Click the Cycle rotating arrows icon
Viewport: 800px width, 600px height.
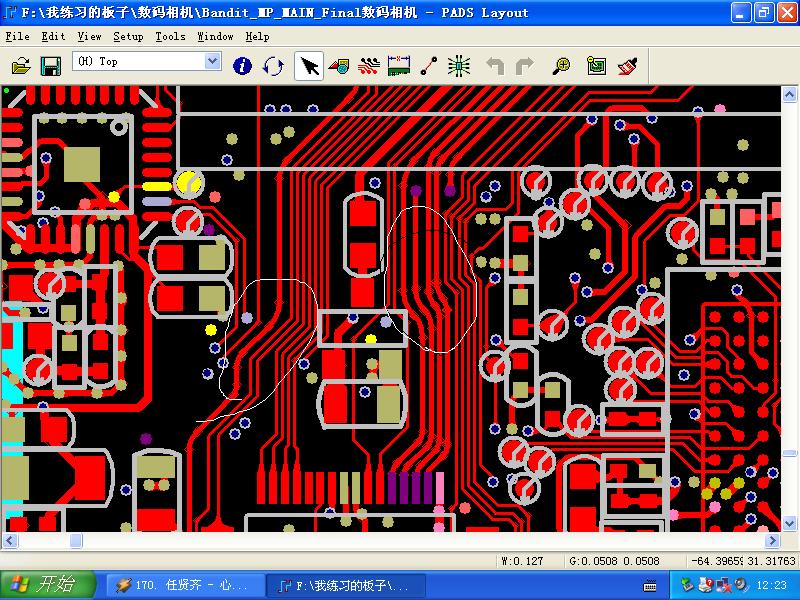click(273, 66)
